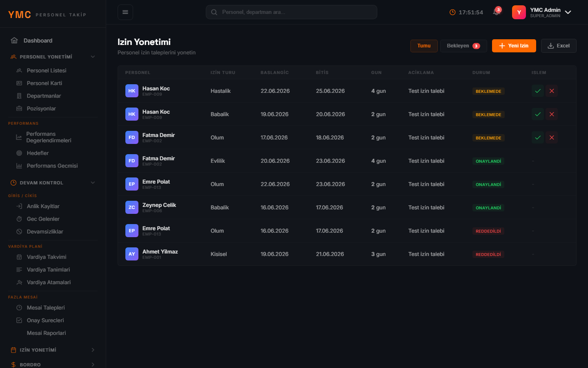The height and width of the screenshot is (368, 588).
Task: Click the YMC Personel Takip logo
Action: click(47, 15)
